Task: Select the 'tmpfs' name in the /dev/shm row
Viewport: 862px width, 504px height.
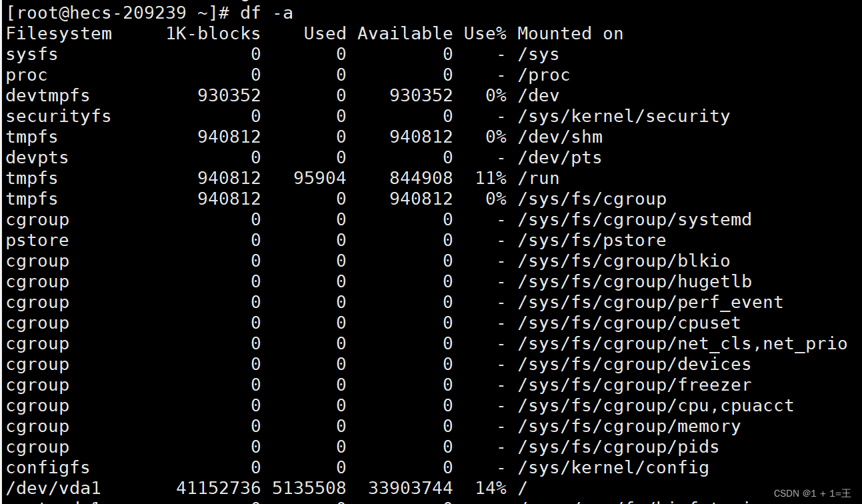Action: [x=32, y=137]
